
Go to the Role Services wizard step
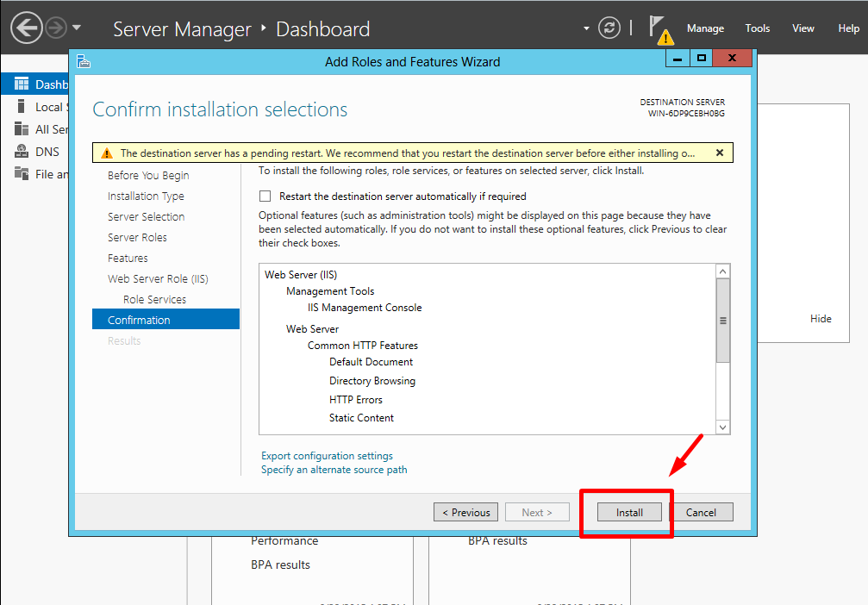click(154, 299)
